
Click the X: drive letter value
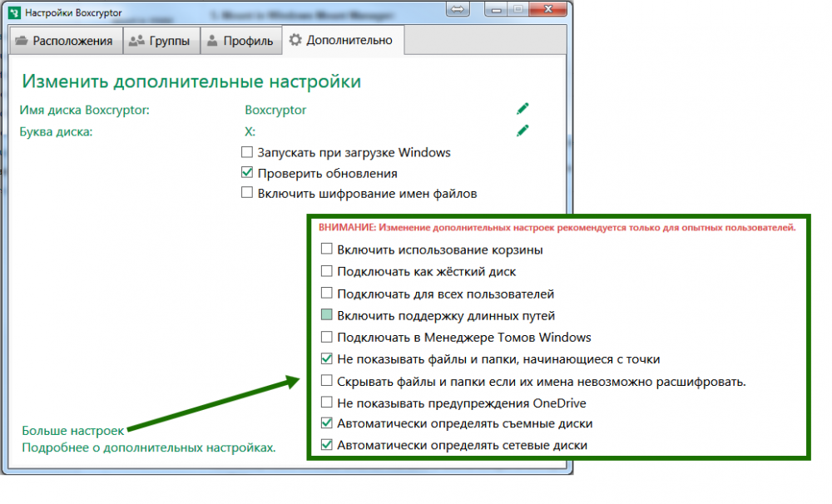tap(250, 131)
